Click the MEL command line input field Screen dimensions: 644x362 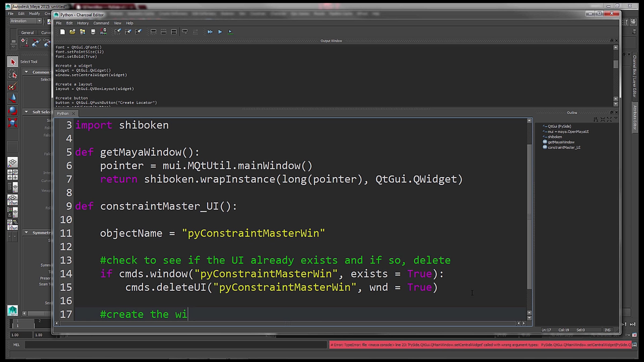pyautogui.click(x=176, y=345)
